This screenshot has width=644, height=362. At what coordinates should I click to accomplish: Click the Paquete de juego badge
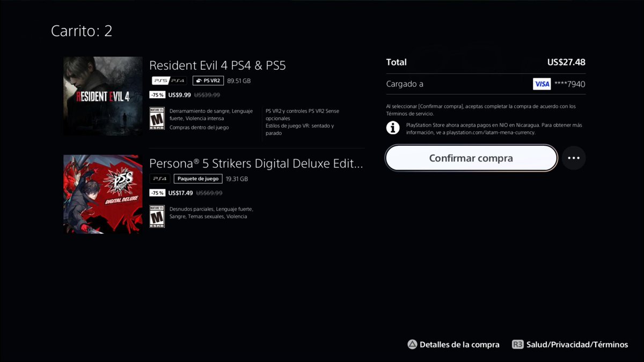coord(198,179)
